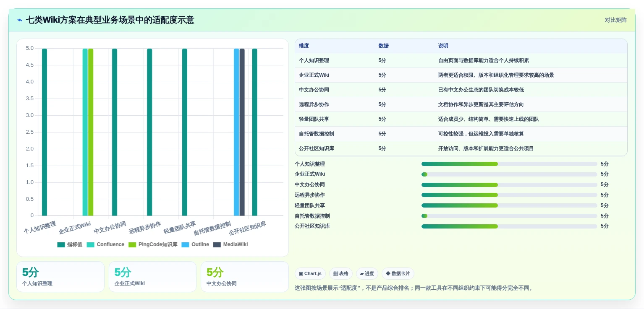Image resolution: width=644 pixels, height=309 pixels.
Task: Click the Outline blue legend swatch
Action: (186, 244)
